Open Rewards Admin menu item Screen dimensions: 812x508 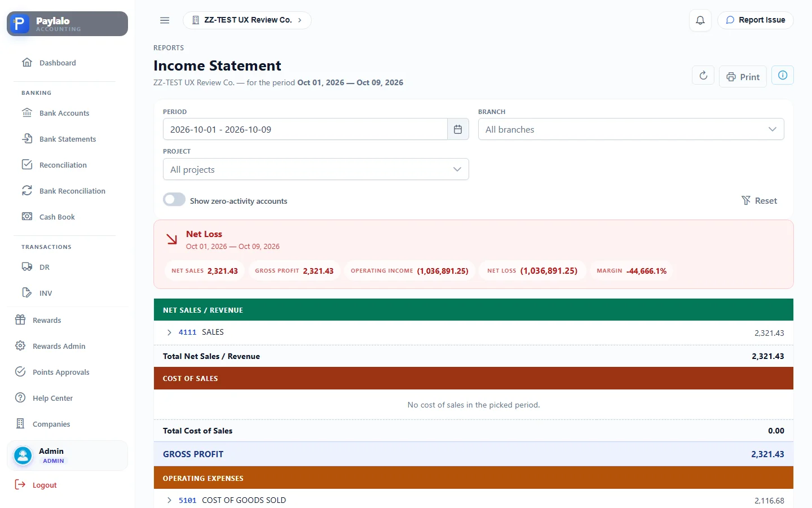point(59,346)
